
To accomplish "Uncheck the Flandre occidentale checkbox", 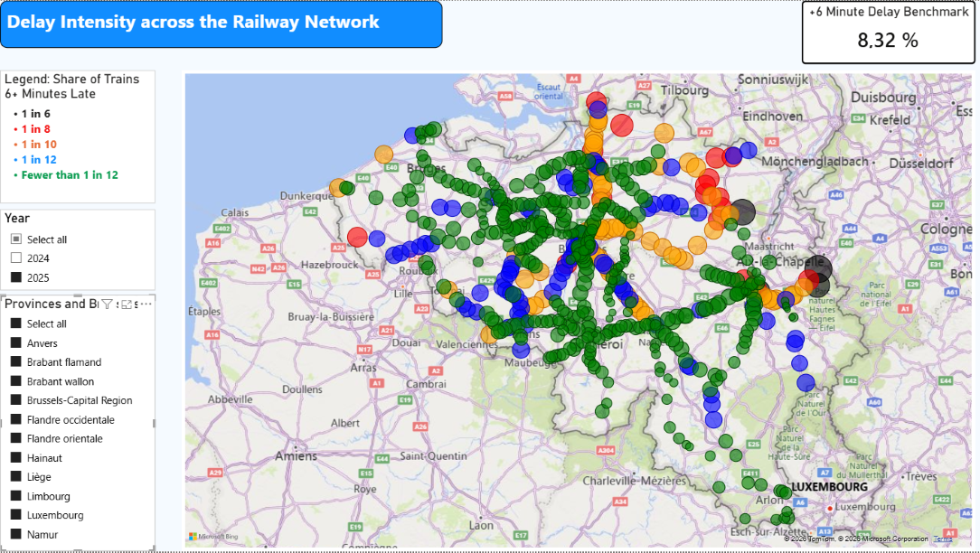I will click(x=16, y=419).
